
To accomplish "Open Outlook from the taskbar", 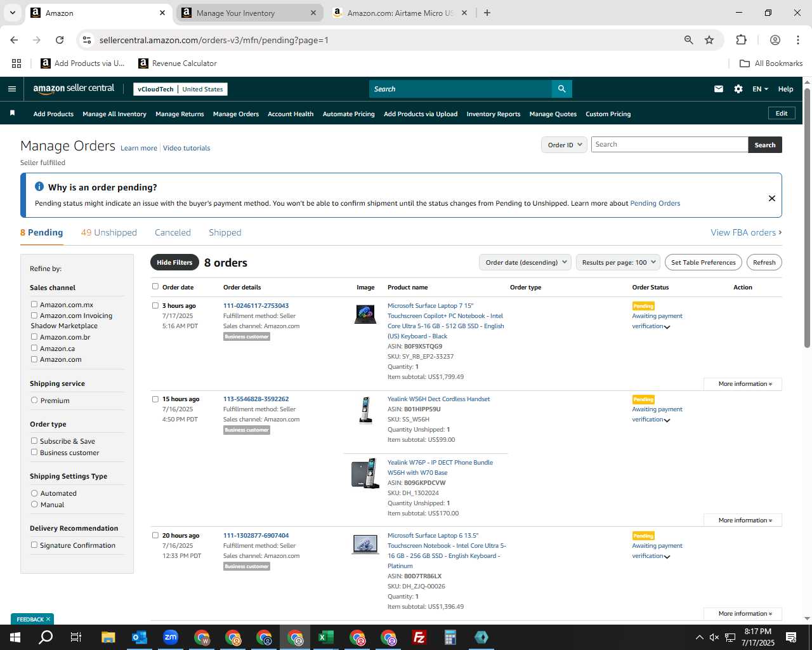I will [x=140, y=637].
